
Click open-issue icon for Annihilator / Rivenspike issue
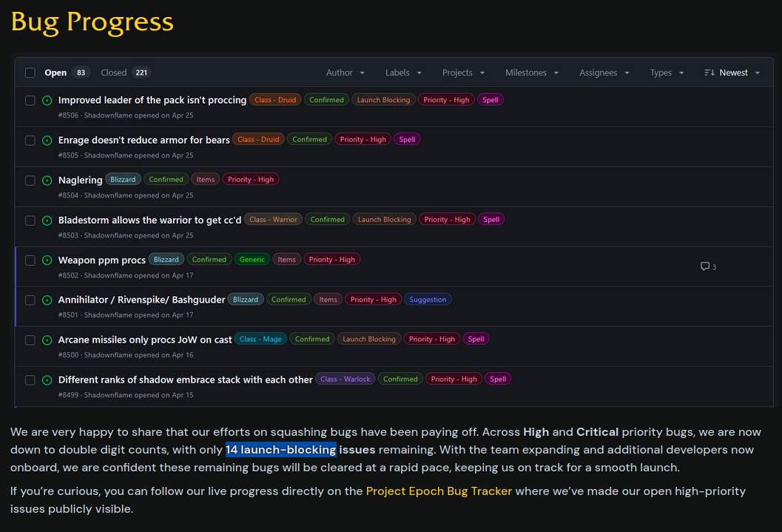coord(47,300)
